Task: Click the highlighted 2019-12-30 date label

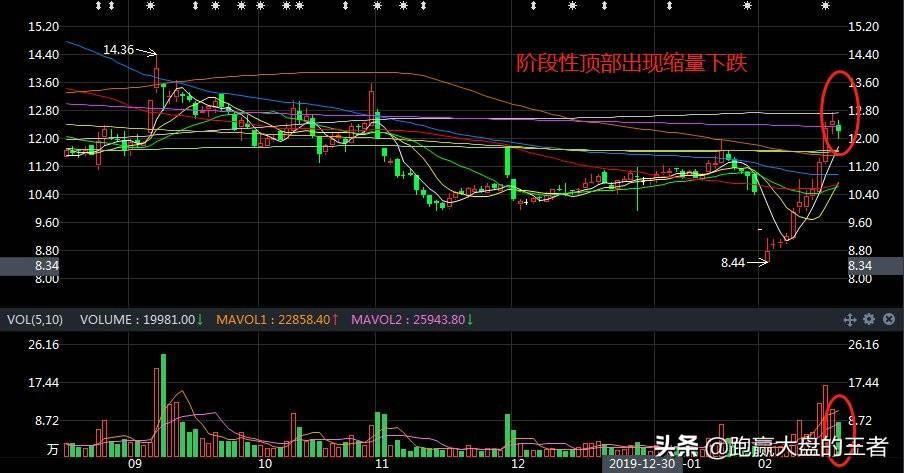Action: [x=642, y=464]
